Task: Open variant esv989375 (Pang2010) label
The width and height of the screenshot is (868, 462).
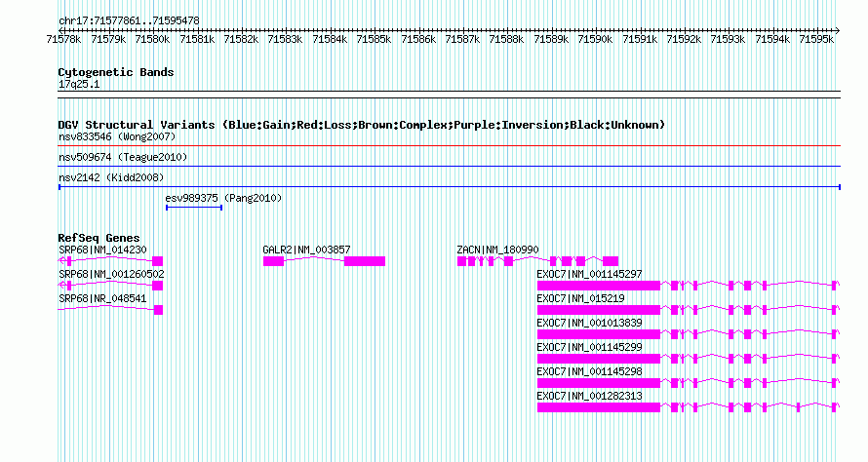Action: [x=223, y=198]
